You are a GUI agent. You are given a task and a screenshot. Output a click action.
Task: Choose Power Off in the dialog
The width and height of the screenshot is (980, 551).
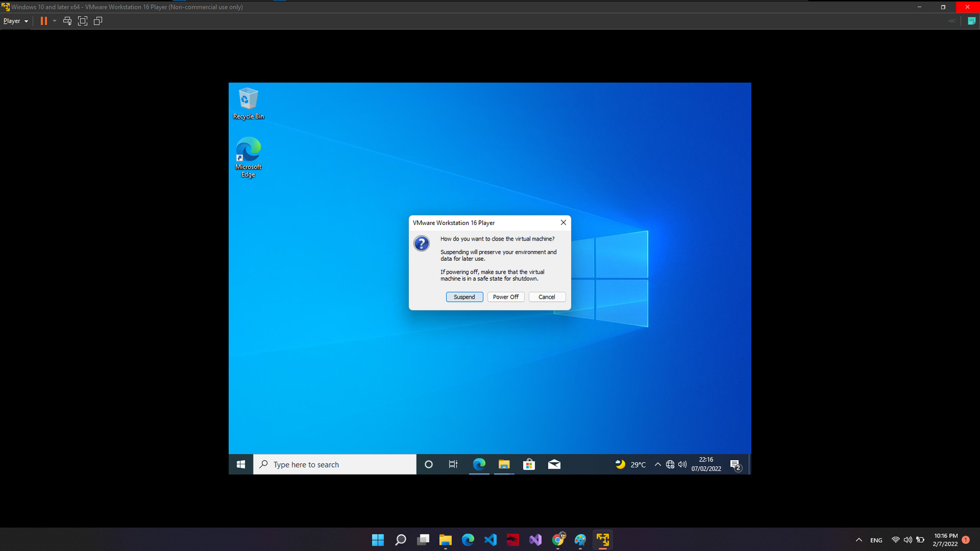(505, 297)
